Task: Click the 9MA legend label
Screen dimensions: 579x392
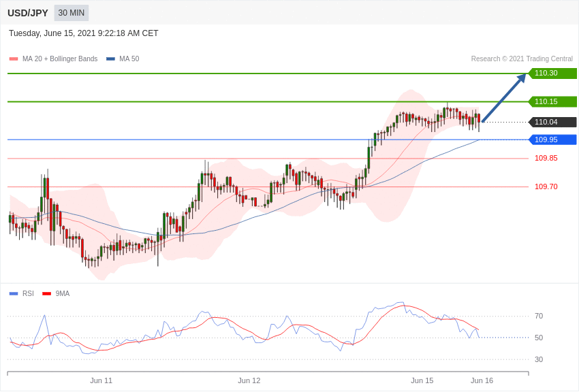Action: point(63,293)
